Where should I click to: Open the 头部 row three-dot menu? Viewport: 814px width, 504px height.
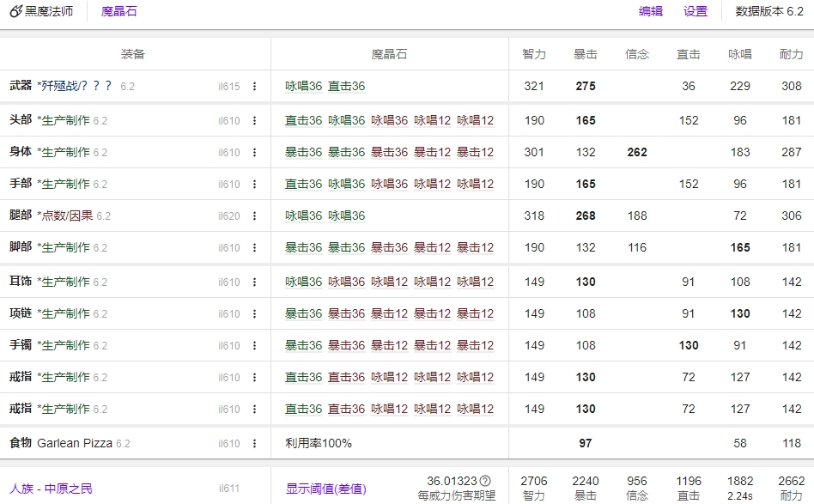click(x=254, y=121)
